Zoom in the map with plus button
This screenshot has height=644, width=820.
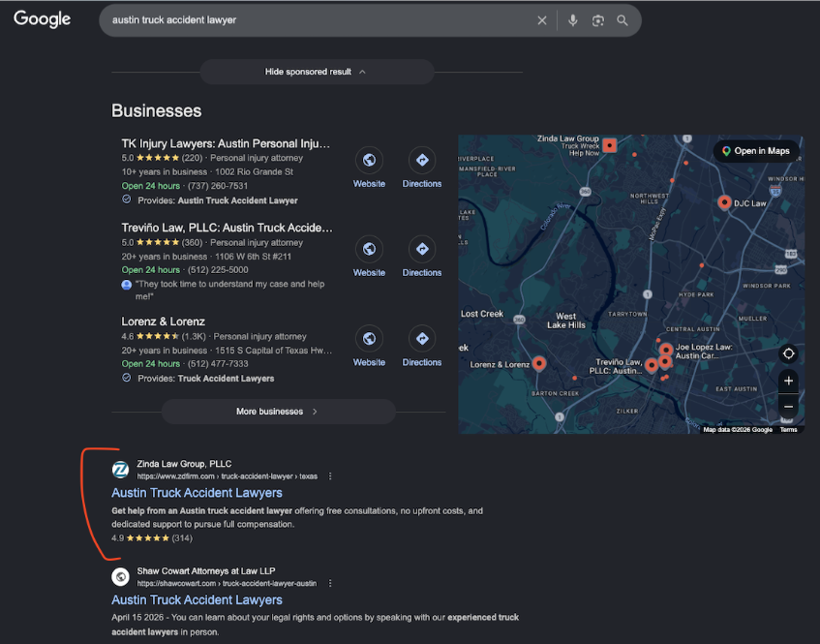(788, 381)
